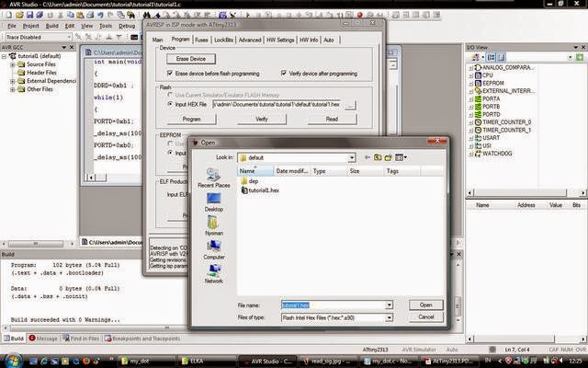Click the Copy toolbar icon
588x368 pixels.
tap(70, 15)
